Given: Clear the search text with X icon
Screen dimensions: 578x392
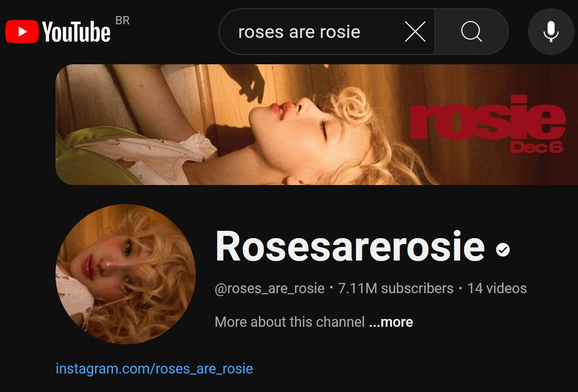Looking at the screenshot, I should (415, 32).
